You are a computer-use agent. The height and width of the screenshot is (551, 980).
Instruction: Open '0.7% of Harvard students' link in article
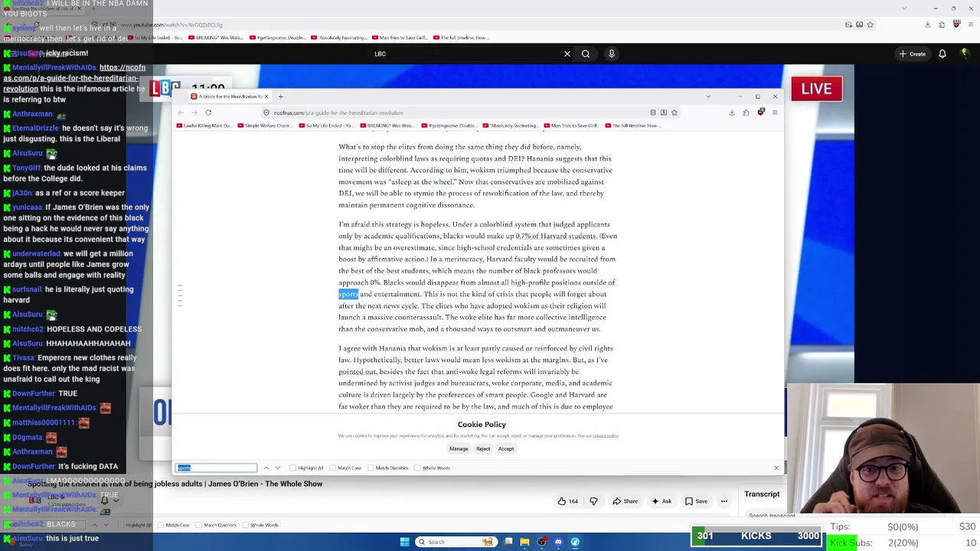[556, 236]
